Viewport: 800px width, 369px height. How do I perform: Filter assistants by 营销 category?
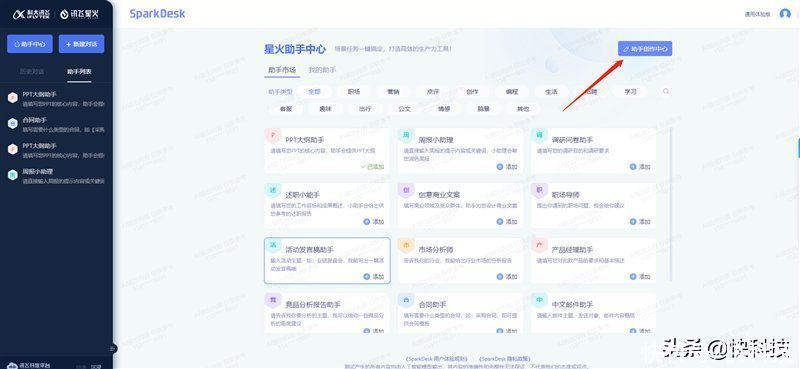393,92
